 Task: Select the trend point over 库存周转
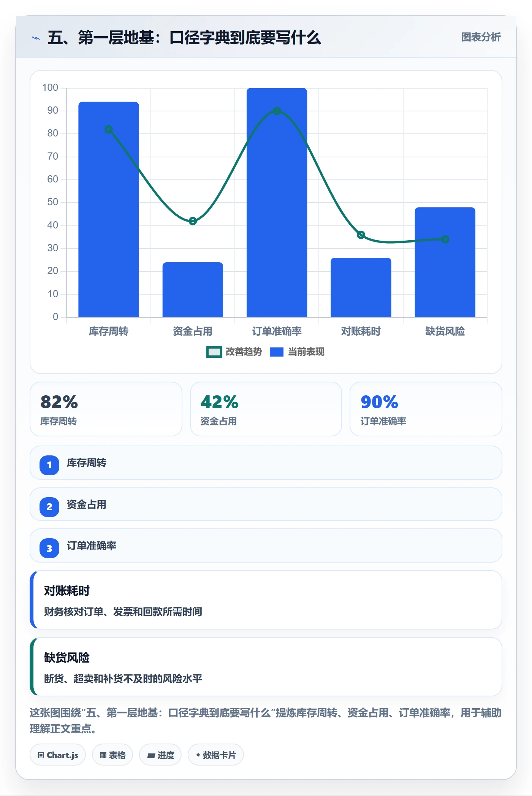click(109, 130)
